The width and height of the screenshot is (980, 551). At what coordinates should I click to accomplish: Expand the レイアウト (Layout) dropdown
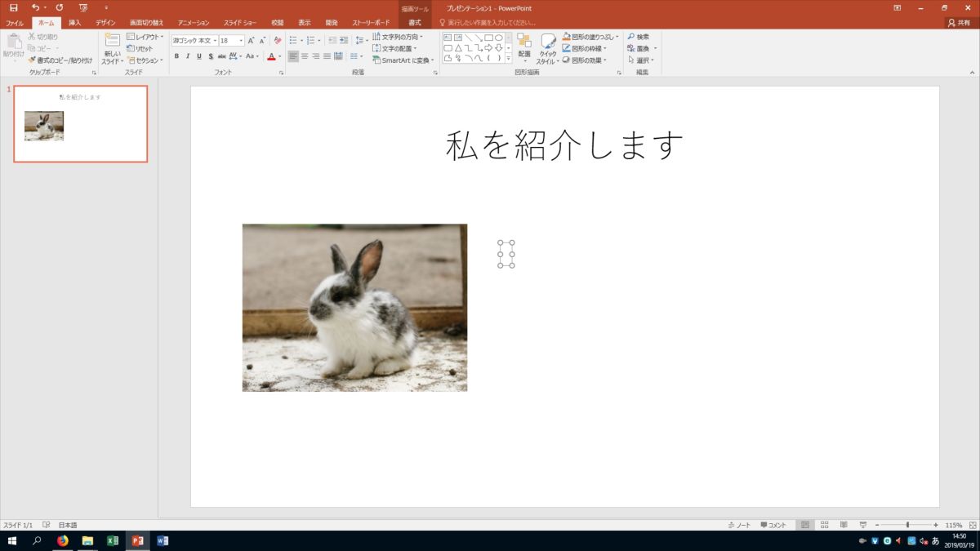point(145,37)
